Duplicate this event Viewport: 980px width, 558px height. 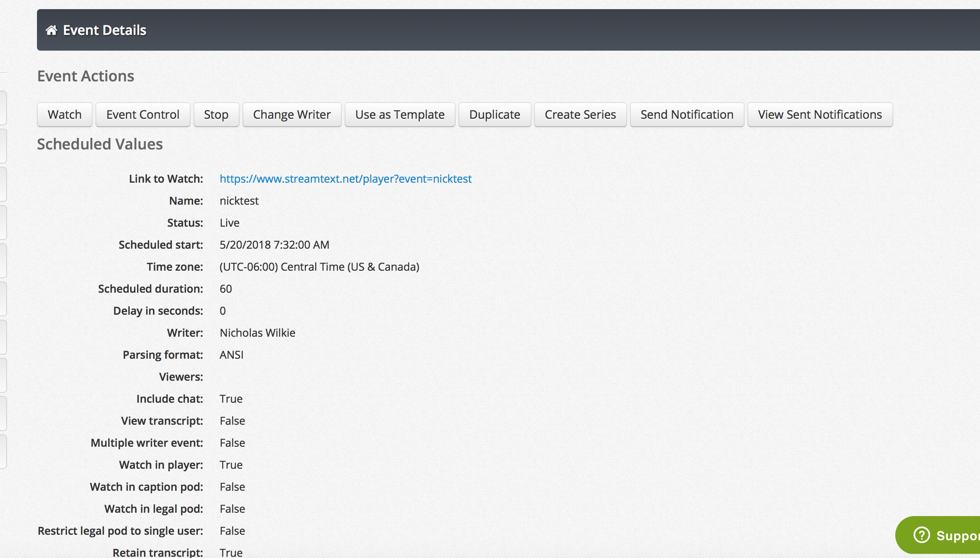(x=494, y=115)
